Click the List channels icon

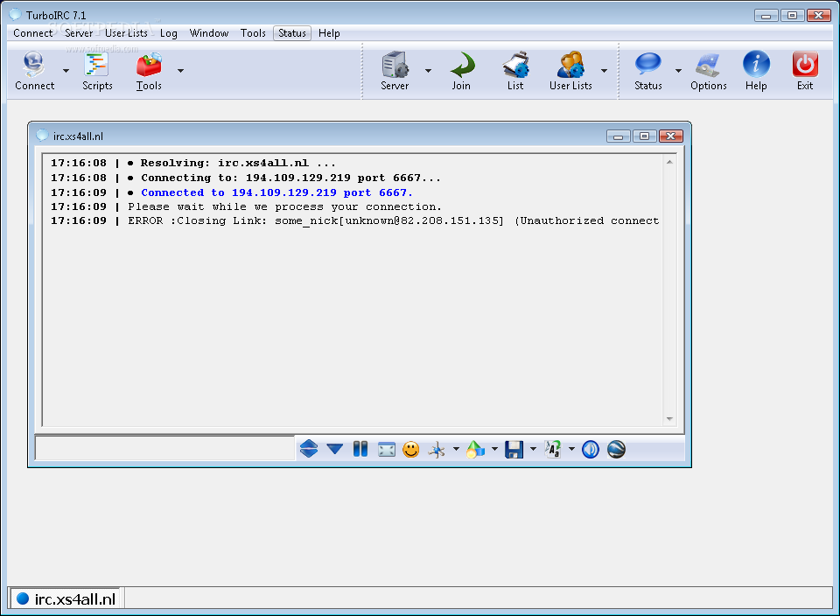tap(515, 65)
